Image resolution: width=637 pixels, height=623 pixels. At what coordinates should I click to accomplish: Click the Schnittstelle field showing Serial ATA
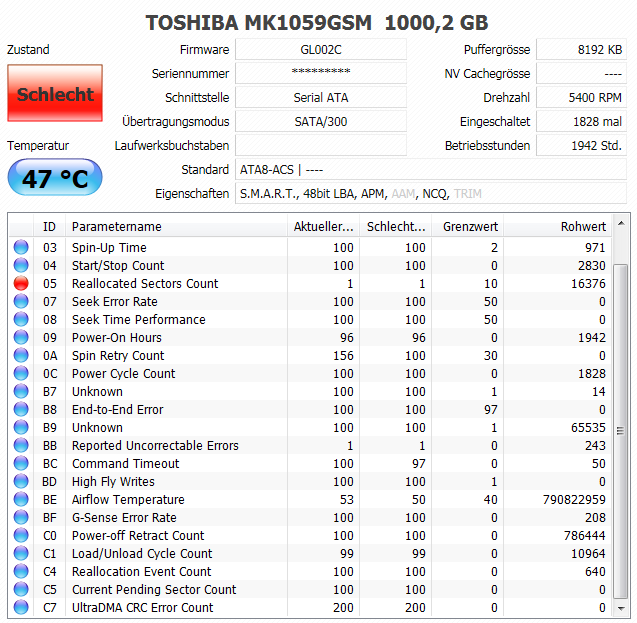(x=321, y=97)
